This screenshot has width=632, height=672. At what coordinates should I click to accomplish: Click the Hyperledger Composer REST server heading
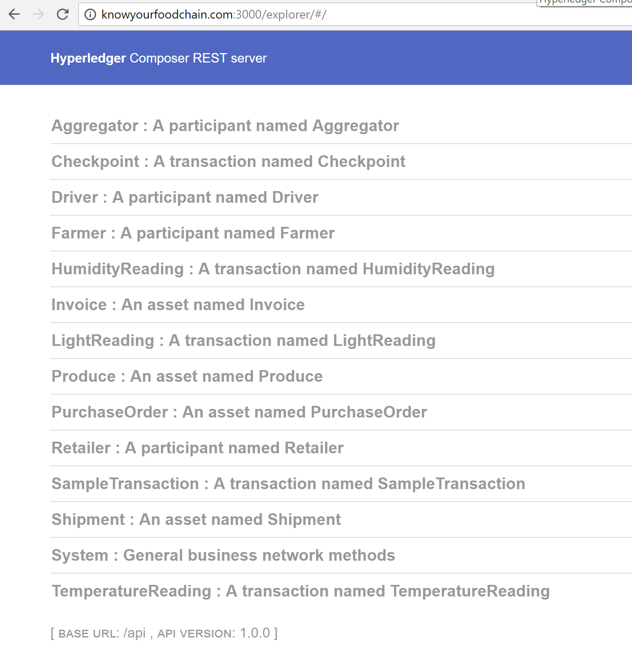pos(159,58)
